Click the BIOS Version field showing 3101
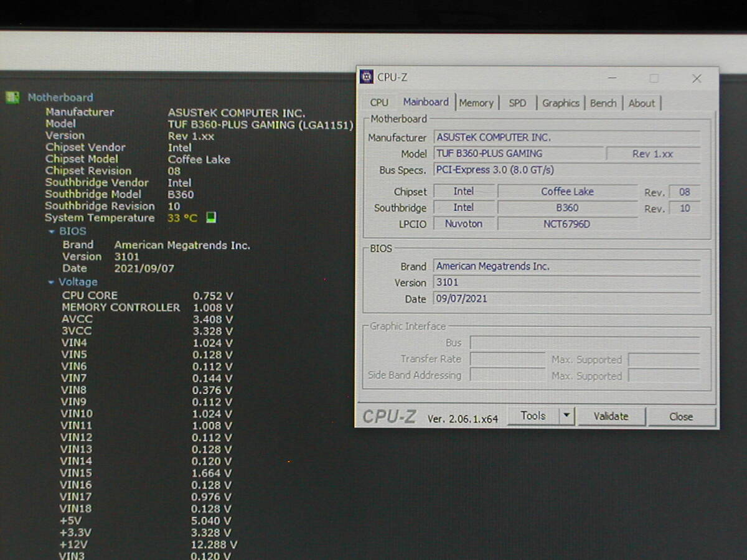The width and height of the screenshot is (747, 560). (x=566, y=282)
